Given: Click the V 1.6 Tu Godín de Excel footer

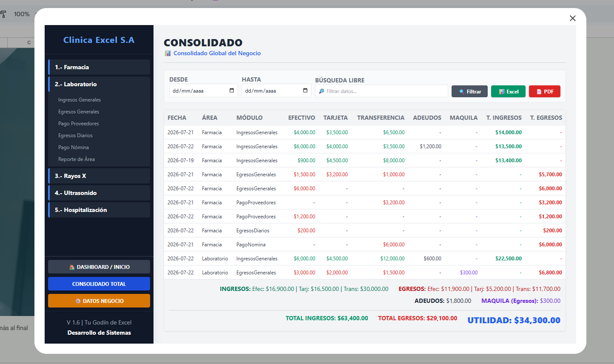Looking at the screenshot, I should pos(99,322).
